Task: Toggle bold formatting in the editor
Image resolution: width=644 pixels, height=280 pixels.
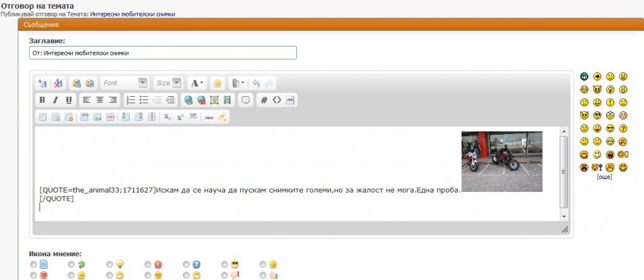Action: click(x=42, y=99)
